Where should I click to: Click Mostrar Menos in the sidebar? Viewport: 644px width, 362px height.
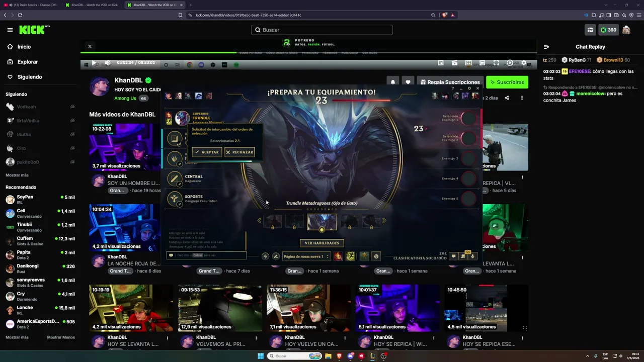pyautogui.click(x=61, y=337)
